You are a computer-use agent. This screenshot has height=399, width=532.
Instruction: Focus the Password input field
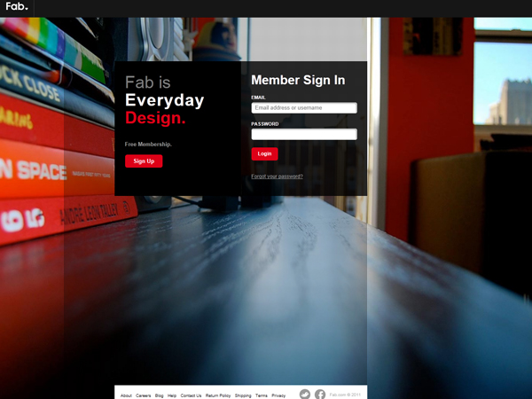point(304,135)
